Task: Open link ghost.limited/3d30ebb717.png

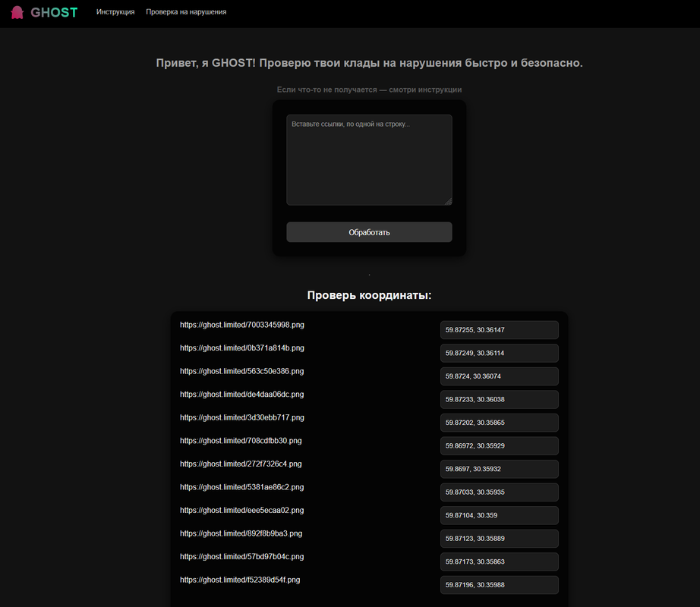Action: (x=242, y=417)
